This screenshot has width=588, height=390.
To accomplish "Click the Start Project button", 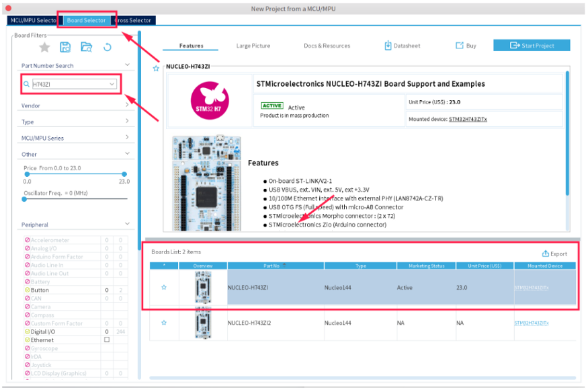I will pos(532,46).
